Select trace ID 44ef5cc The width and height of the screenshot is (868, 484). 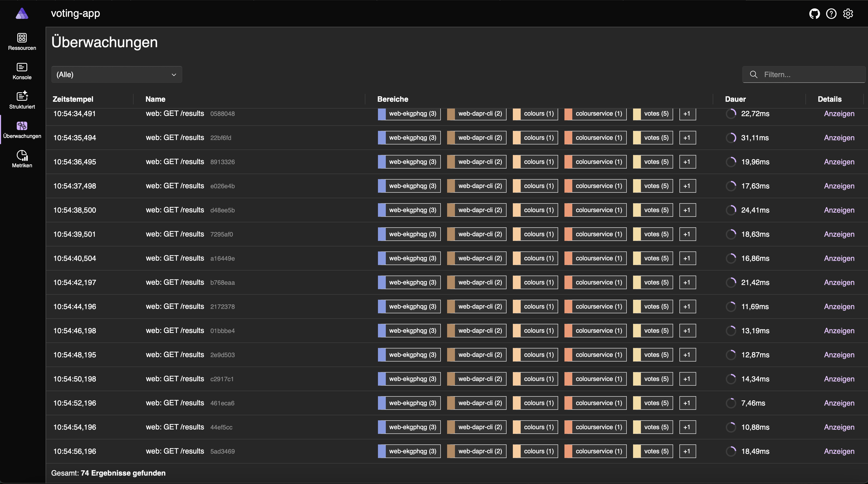click(x=221, y=427)
